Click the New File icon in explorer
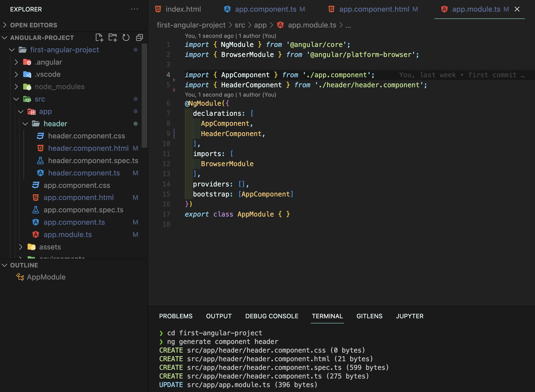The width and height of the screenshot is (535, 392). click(99, 38)
